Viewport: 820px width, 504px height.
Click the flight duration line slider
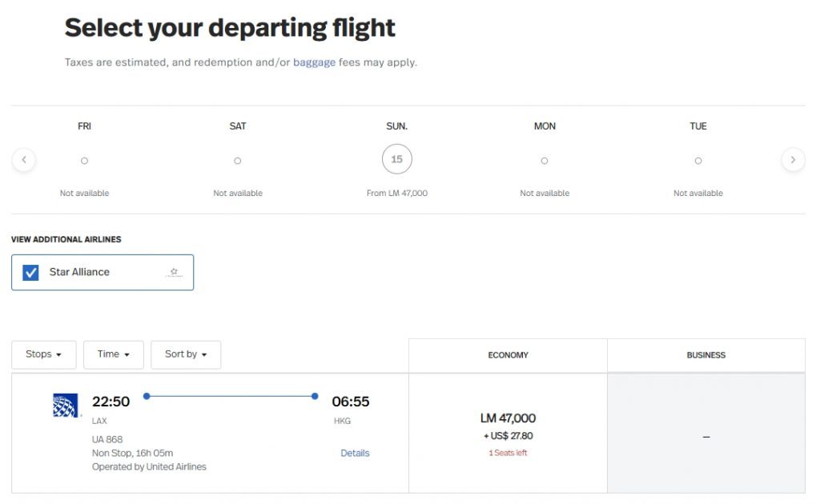tap(231, 396)
